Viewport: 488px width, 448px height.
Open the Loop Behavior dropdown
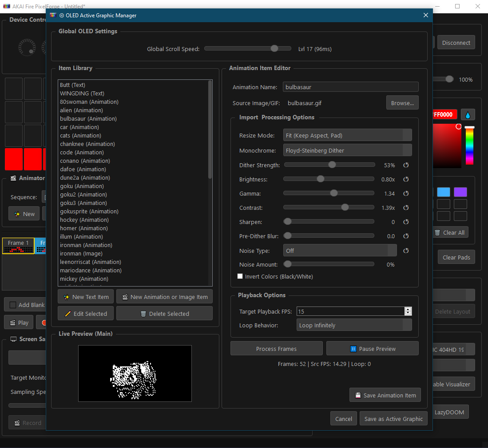pos(354,325)
